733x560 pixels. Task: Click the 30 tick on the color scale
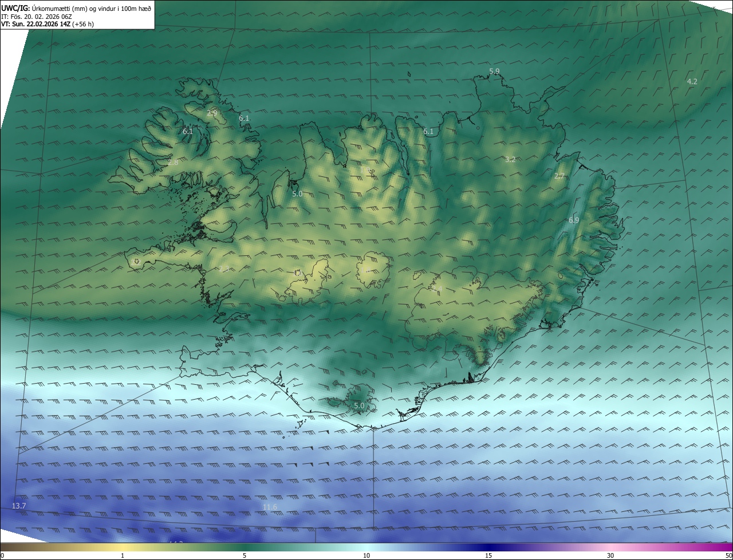[610, 555]
